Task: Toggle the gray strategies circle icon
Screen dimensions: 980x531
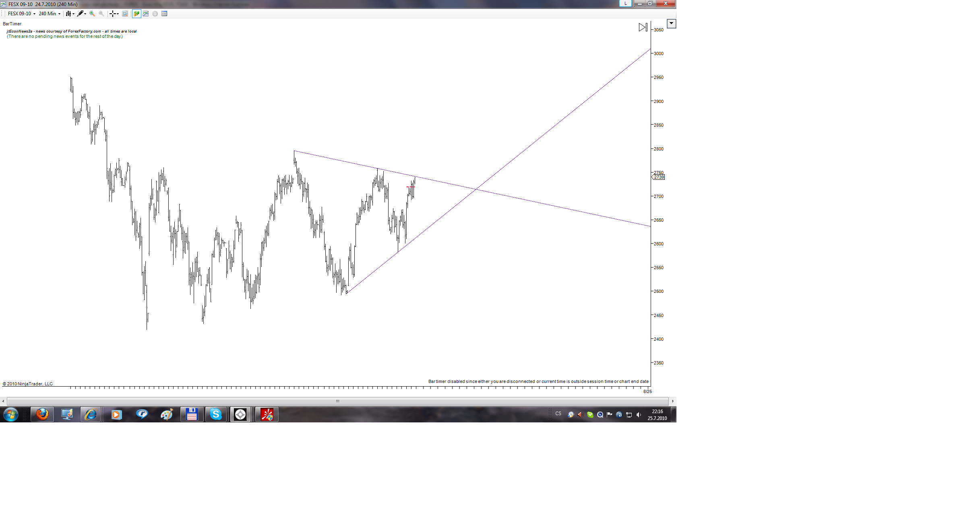Action: [155, 14]
